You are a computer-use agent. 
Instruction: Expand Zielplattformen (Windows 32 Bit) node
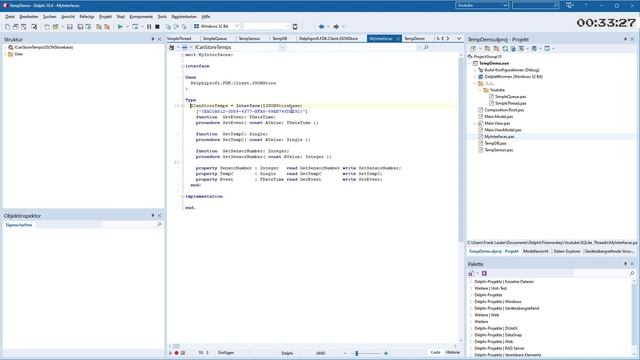[x=475, y=77]
